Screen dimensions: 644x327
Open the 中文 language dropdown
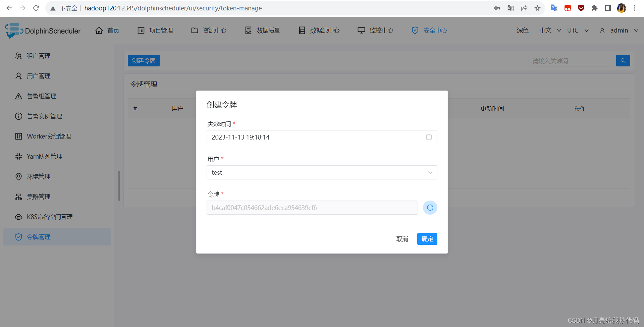pos(550,31)
